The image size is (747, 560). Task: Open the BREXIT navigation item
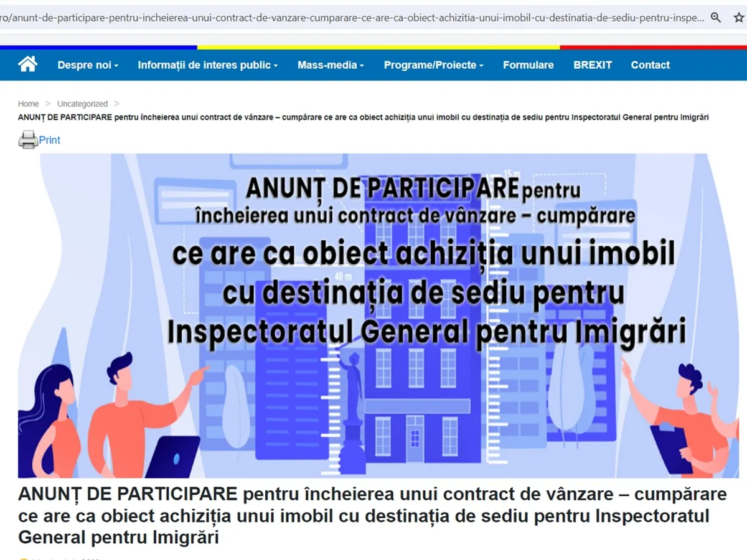[593, 65]
